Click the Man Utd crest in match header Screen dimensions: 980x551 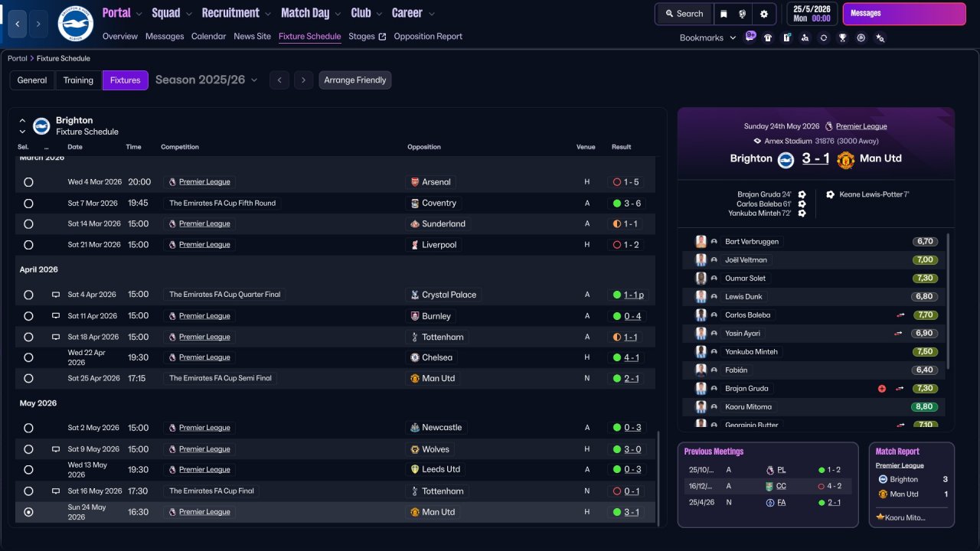tap(845, 159)
